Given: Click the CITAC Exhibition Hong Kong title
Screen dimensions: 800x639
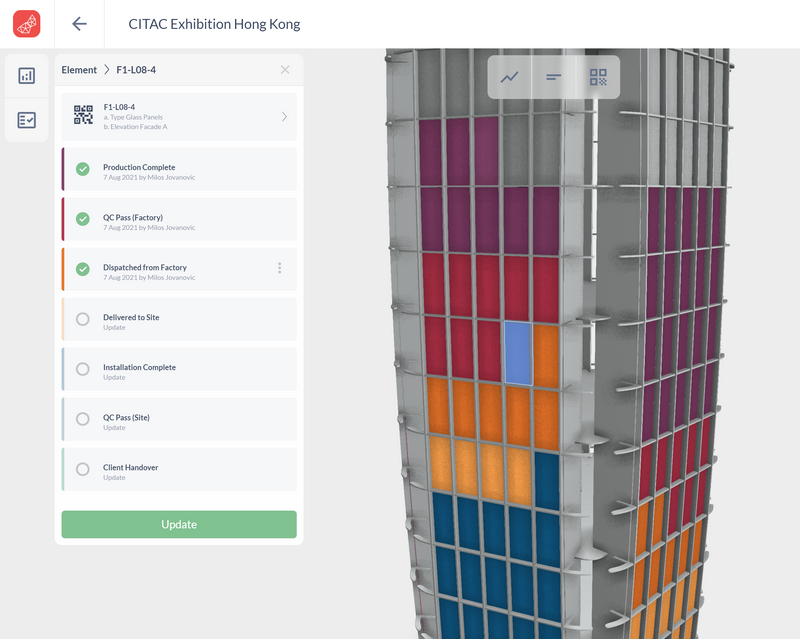Looking at the screenshot, I should [214, 24].
